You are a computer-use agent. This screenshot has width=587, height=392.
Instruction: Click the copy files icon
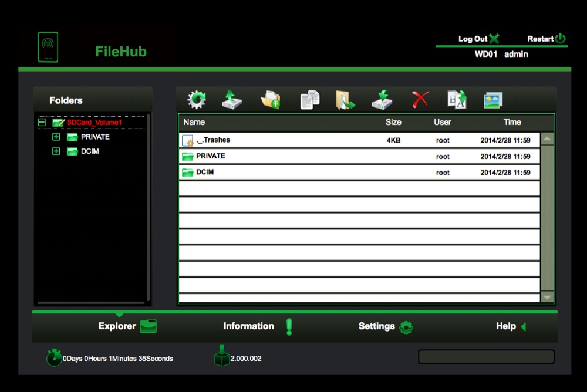click(x=309, y=100)
